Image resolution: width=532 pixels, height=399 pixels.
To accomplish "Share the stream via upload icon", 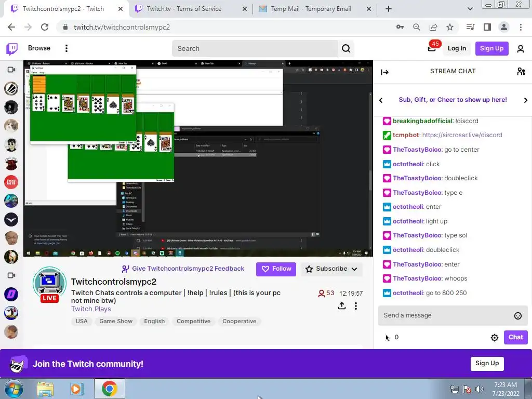I will click(x=342, y=306).
